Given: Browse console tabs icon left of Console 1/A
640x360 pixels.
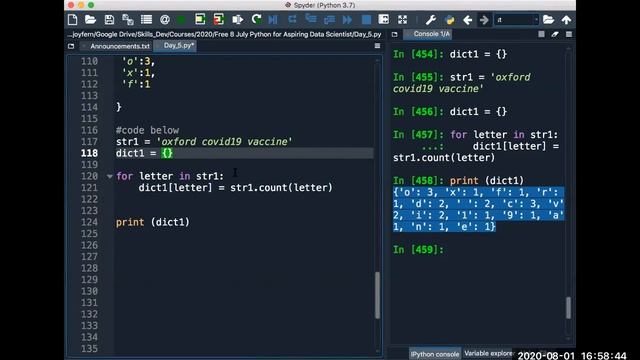Looking at the screenshot, I should click(x=395, y=34).
